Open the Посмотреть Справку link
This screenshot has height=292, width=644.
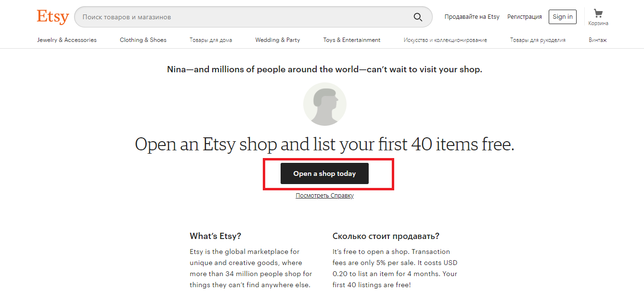[x=324, y=196]
